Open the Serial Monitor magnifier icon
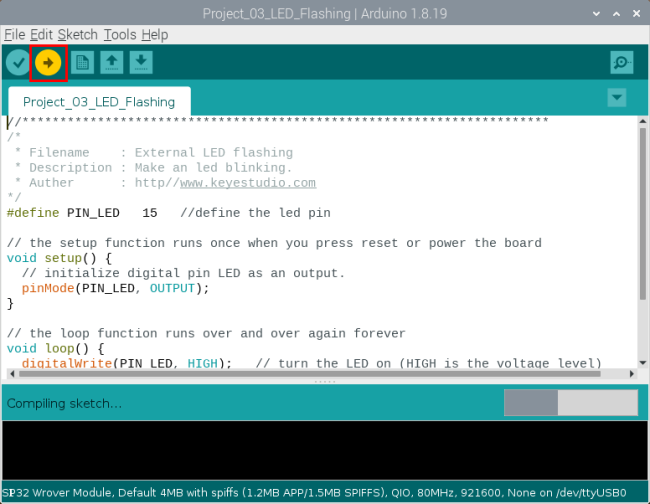The width and height of the screenshot is (650, 504). coord(621,63)
